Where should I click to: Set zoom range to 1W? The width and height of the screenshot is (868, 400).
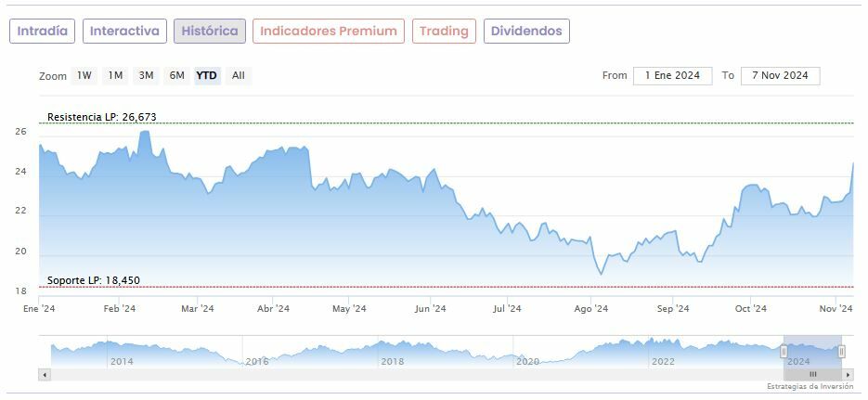84,76
